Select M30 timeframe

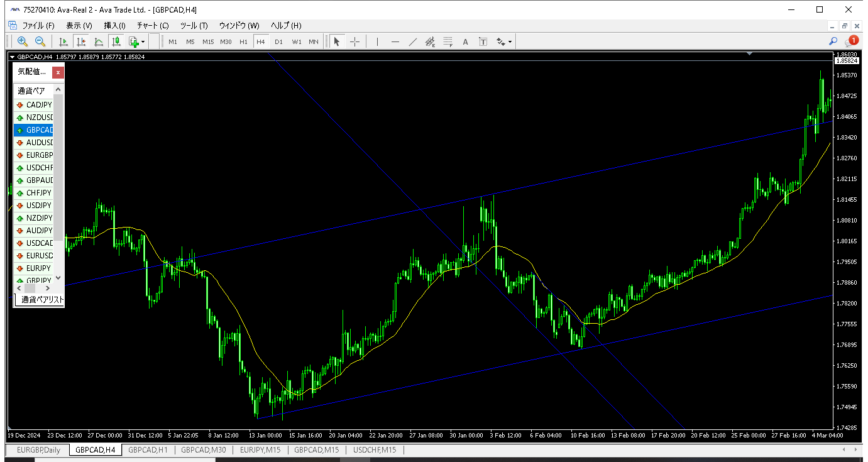coord(226,42)
